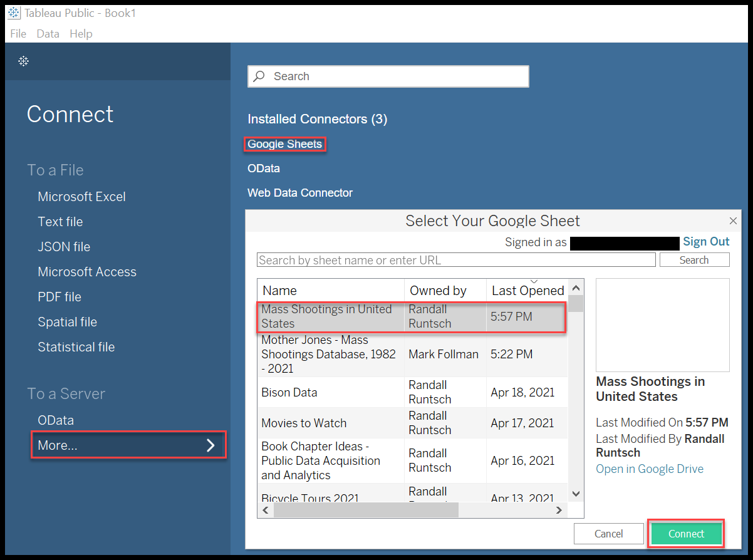Choose Microsoft Access connection
This screenshot has width=753, height=560.
click(x=87, y=272)
